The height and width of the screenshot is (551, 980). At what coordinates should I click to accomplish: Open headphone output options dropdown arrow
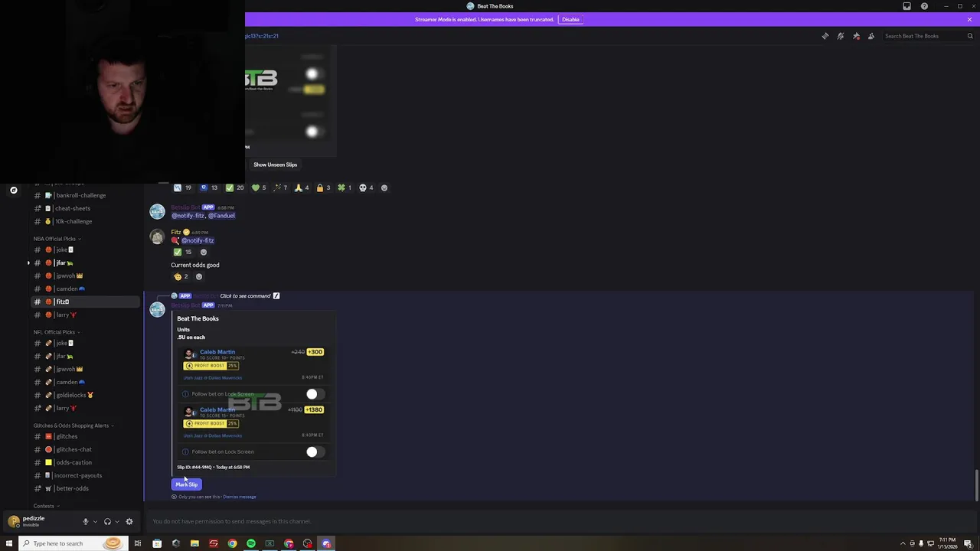pos(116,522)
